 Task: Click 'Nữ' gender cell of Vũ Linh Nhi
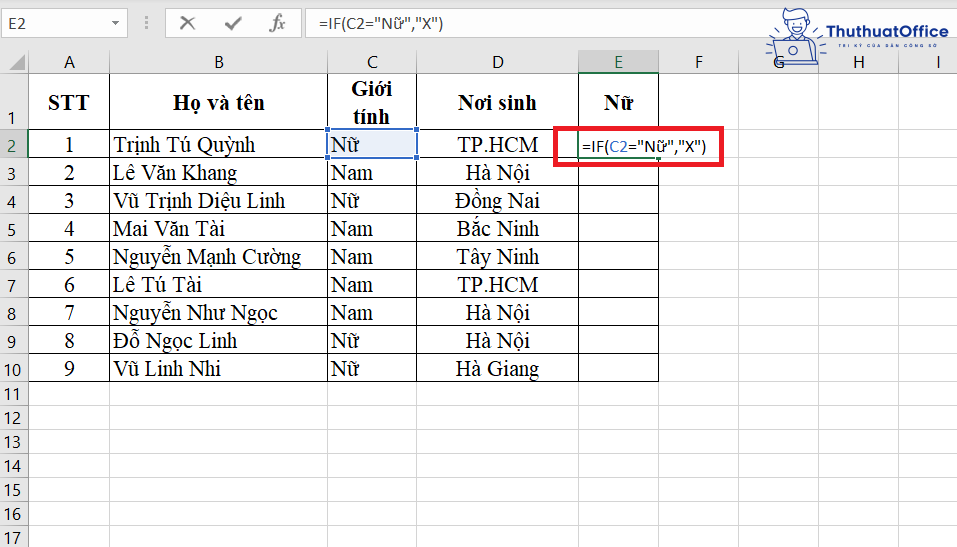click(x=372, y=368)
